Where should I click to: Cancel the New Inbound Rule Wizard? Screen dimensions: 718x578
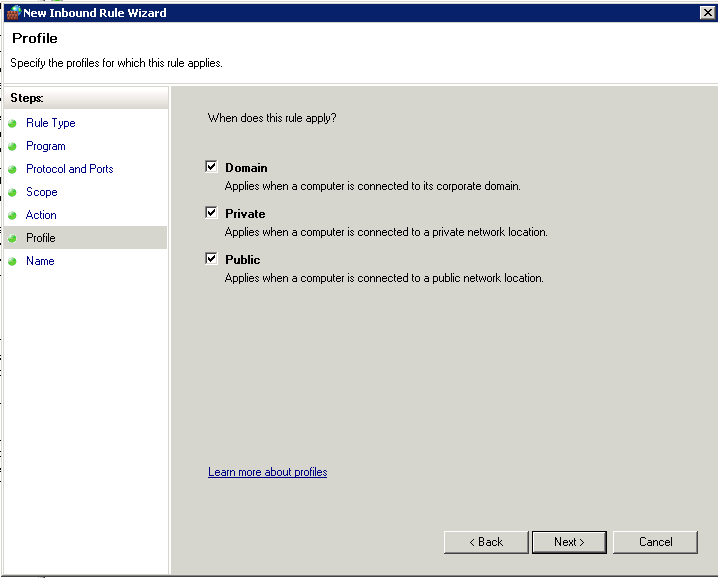[x=655, y=542]
